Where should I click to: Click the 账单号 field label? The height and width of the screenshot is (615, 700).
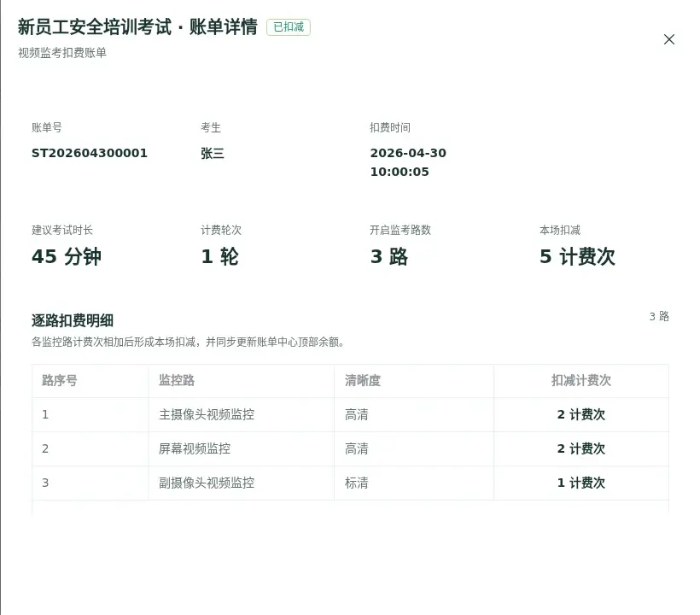pyautogui.click(x=46, y=127)
